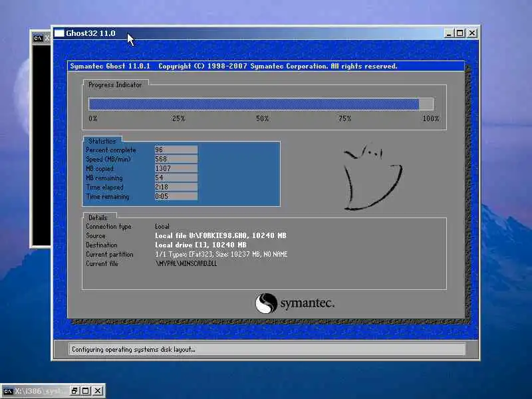Restore the minimized X:\i386 console window
The image size is (532, 399).
click(74, 391)
